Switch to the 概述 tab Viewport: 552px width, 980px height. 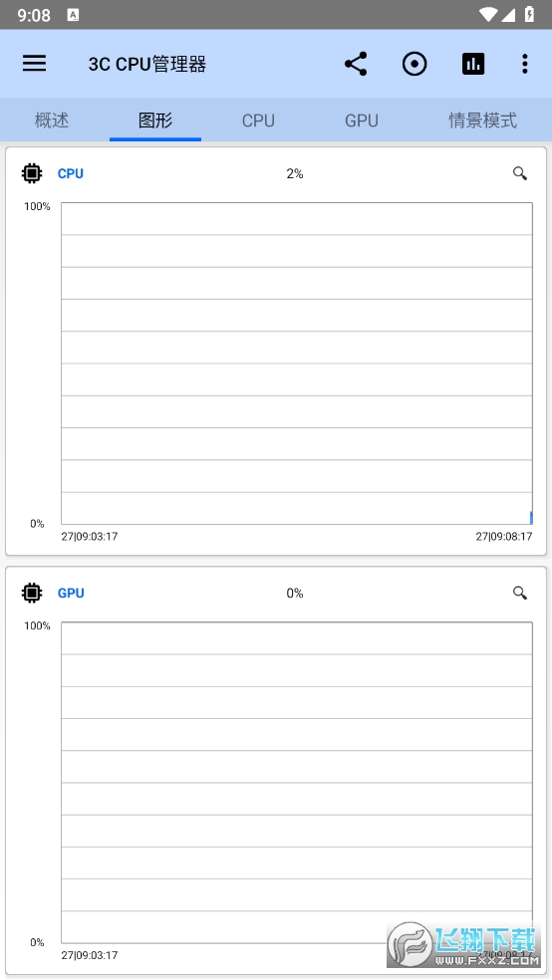[x=51, y=120]
